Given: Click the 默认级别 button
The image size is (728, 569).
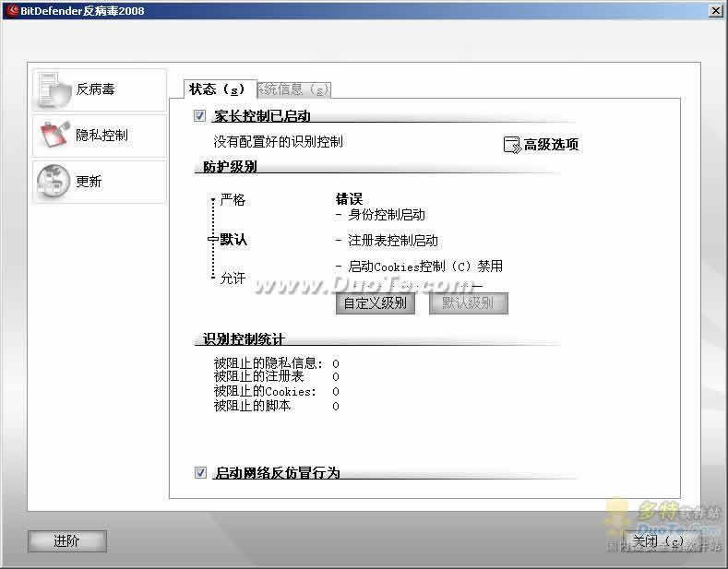Looking at the screenshot, I should 468,303.
